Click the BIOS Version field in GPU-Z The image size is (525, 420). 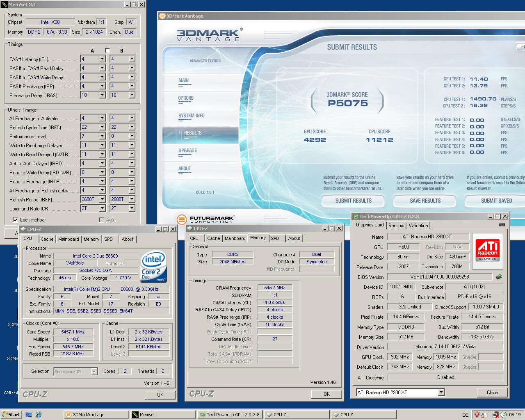[x=440, y=277]
